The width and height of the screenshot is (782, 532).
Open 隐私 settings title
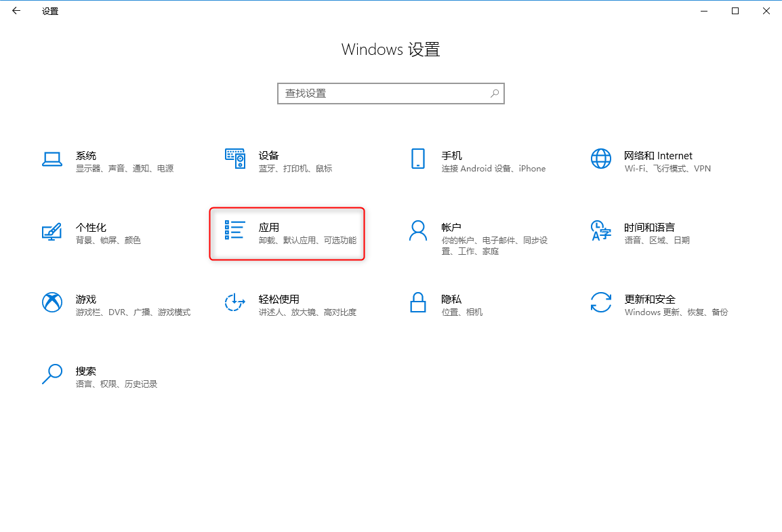[x=451, y=299]
